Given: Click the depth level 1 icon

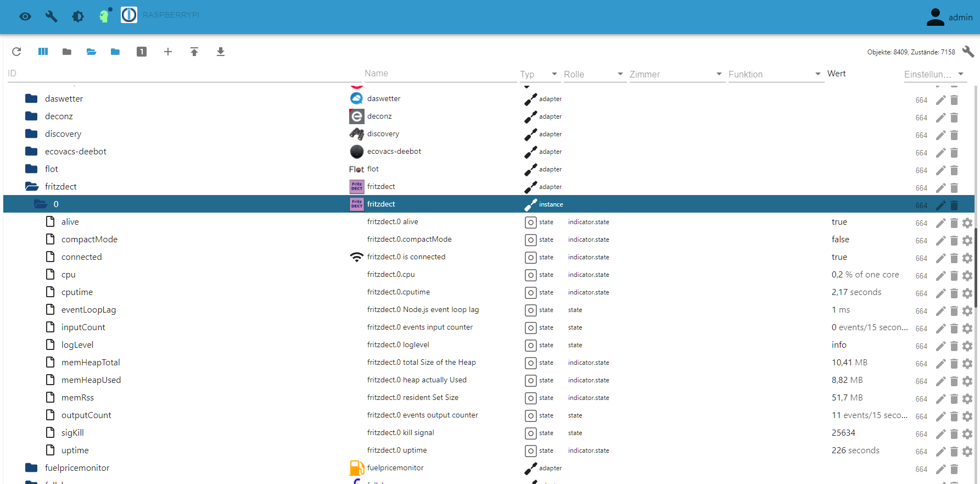Looking at the screenshot, I should (142, 52).
